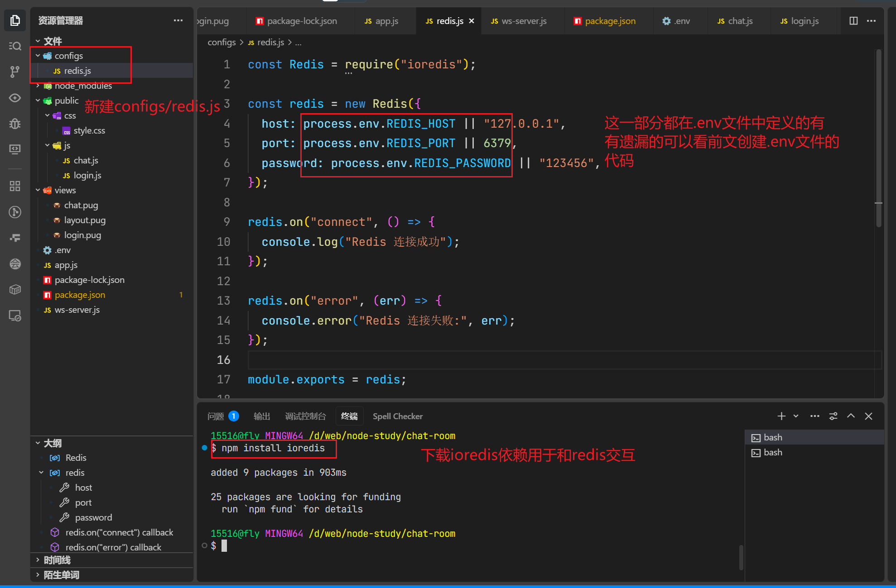Focus the terminal prompt input
896x588 pixels.
click(x=224, y=546)
